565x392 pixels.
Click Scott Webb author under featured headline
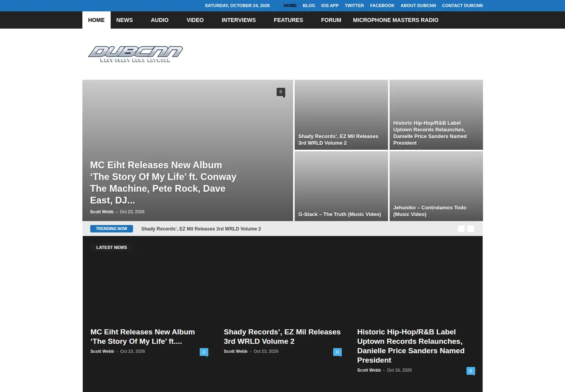tap(102, 212)
